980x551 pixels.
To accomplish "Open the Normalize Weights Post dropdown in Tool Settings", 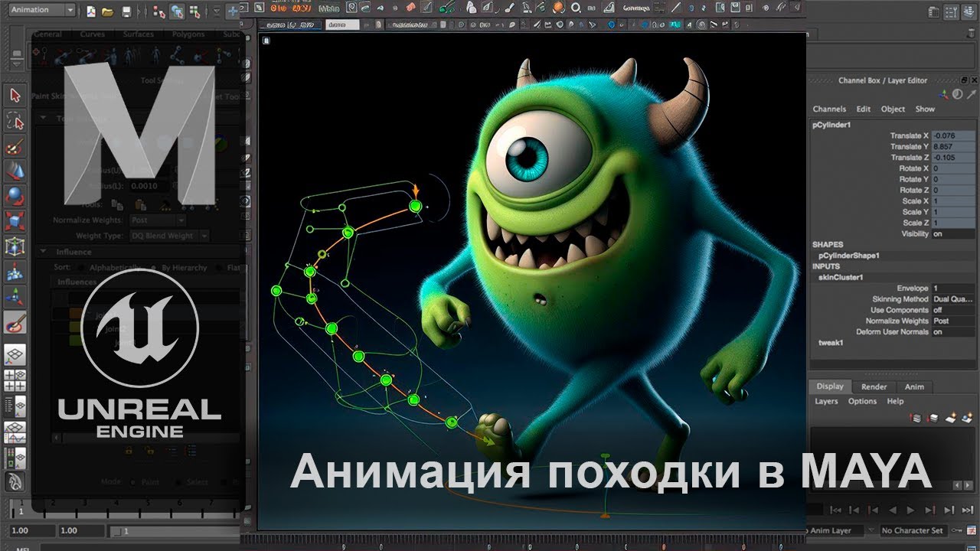I will click(157, 220).
